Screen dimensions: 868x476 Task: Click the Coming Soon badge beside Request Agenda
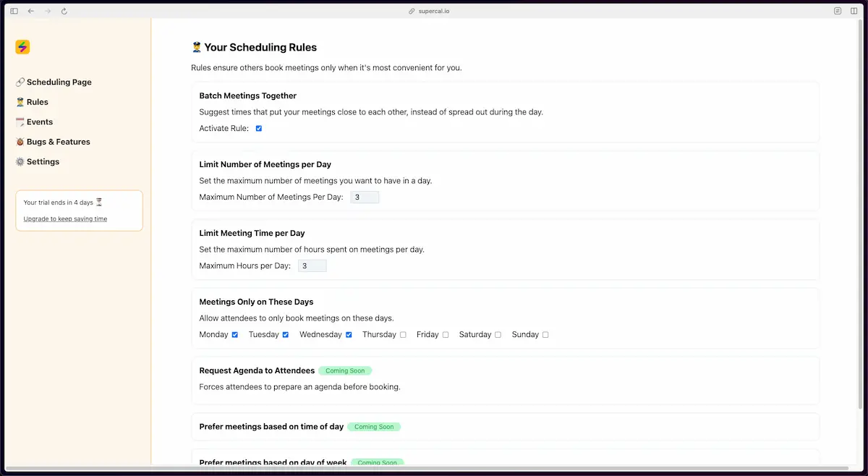[x=345, y=371]
